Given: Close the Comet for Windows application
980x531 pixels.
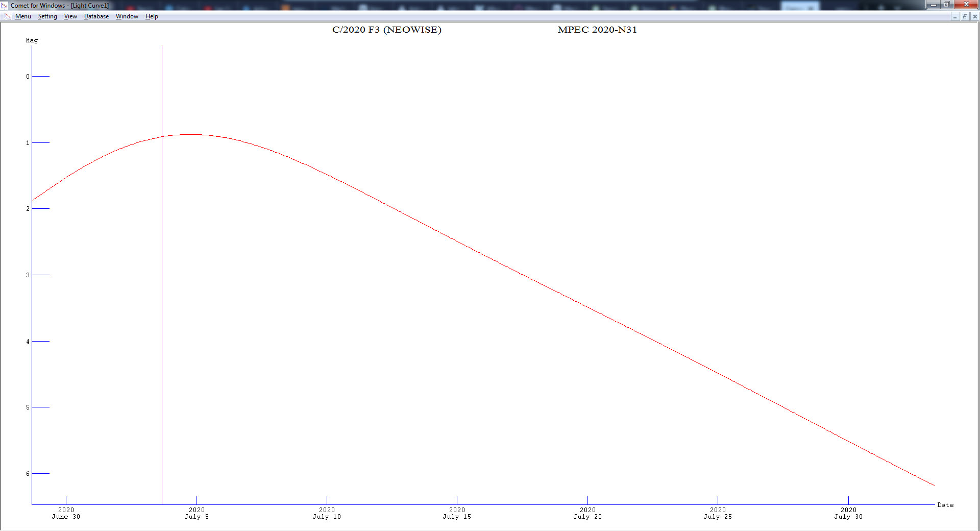Looking at the screenshot, I should 966,5.
